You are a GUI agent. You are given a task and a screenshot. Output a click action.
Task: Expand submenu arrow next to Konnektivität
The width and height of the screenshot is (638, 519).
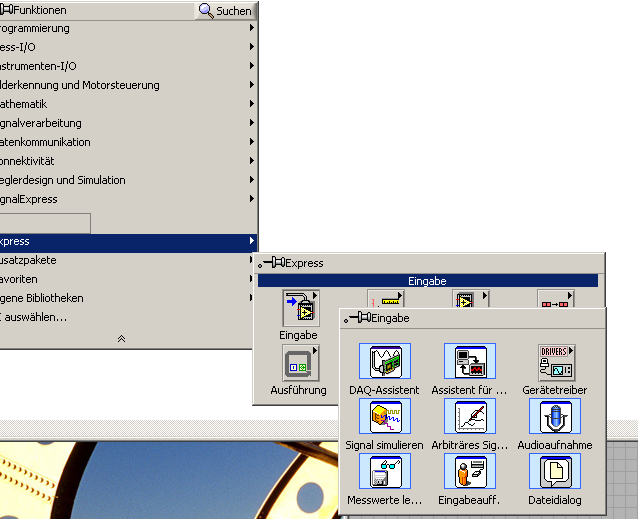252,161
